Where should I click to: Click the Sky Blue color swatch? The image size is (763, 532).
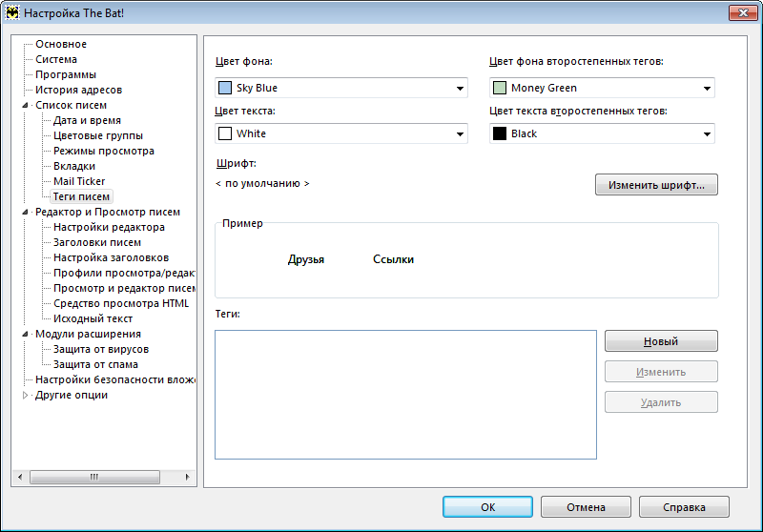pos(225,88)
